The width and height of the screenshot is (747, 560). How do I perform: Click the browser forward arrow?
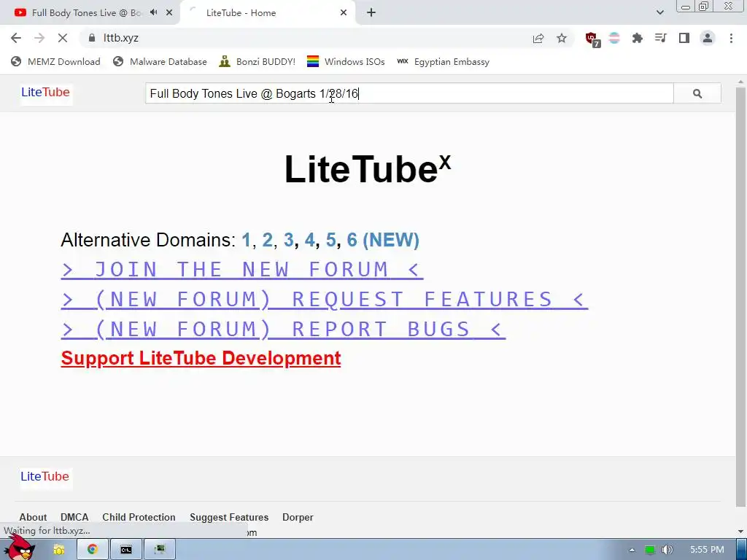(39, 38)
